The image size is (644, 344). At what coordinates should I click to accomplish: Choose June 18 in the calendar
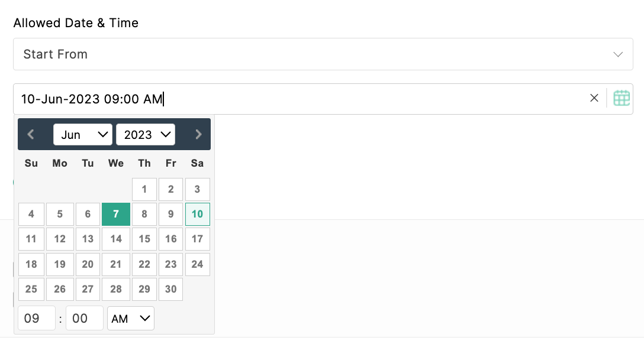pyautogui.click(x=31, y=264)
